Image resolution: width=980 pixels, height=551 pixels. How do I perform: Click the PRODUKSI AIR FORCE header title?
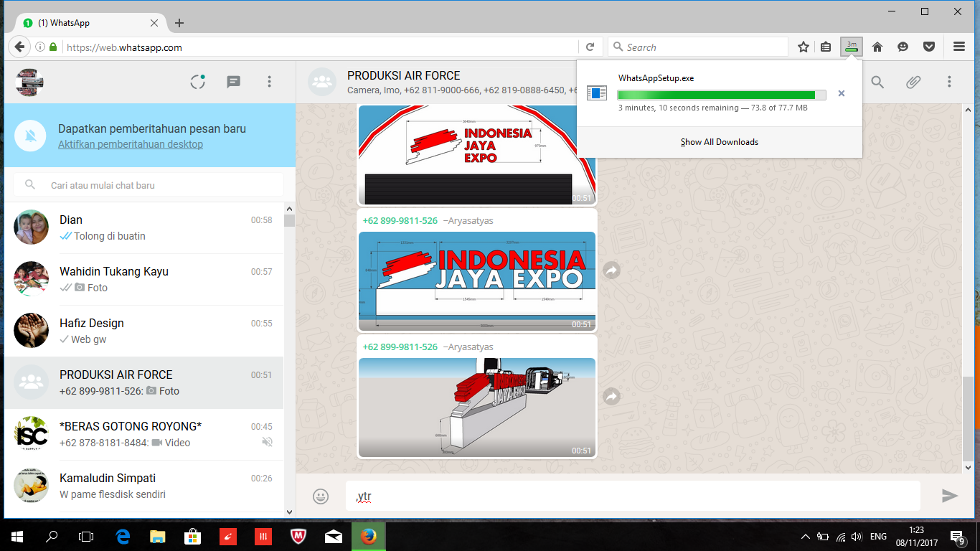click(x=404, y=75)
